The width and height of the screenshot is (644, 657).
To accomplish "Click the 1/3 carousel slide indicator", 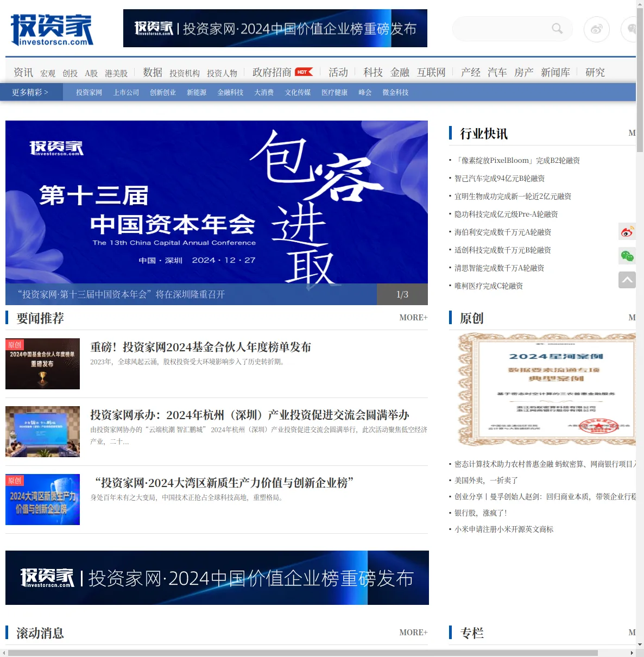I will pos(402,294).
